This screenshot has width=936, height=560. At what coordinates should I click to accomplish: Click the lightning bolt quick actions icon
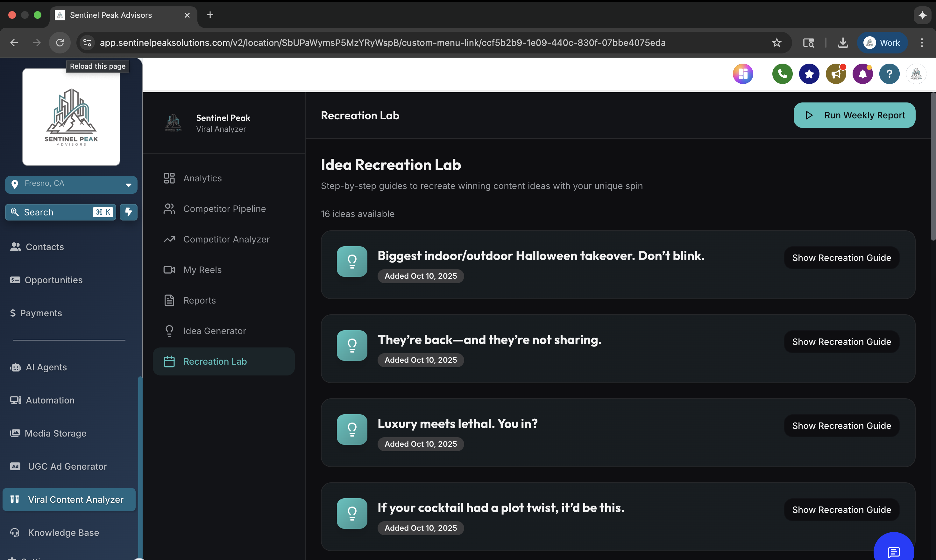coord(128,212)
